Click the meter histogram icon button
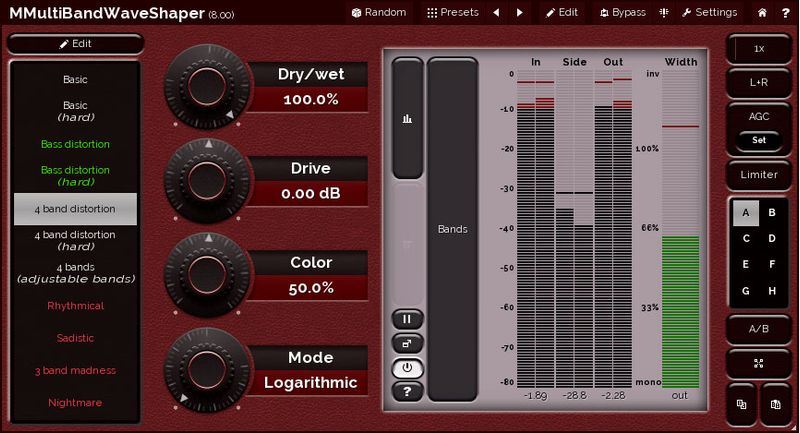Image resolution: width=800 pixels, height=433 pixels. (x=407, y=118)
